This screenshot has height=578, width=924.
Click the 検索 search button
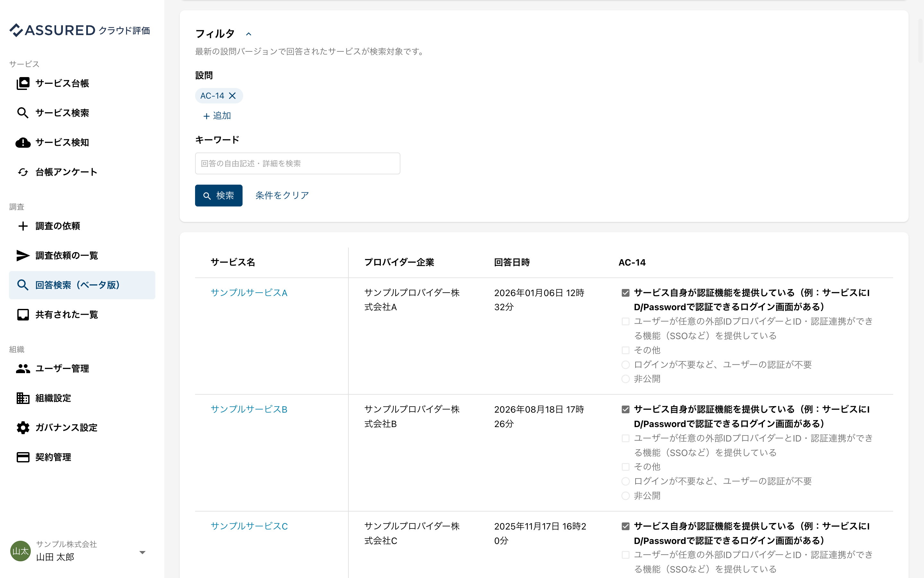point(219,196)
